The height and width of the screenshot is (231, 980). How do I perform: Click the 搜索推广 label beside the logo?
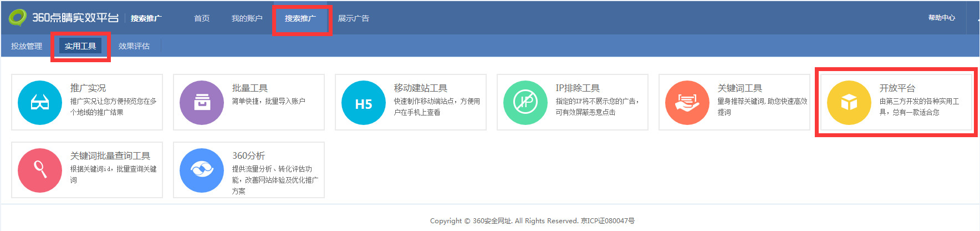coord(146,18)
